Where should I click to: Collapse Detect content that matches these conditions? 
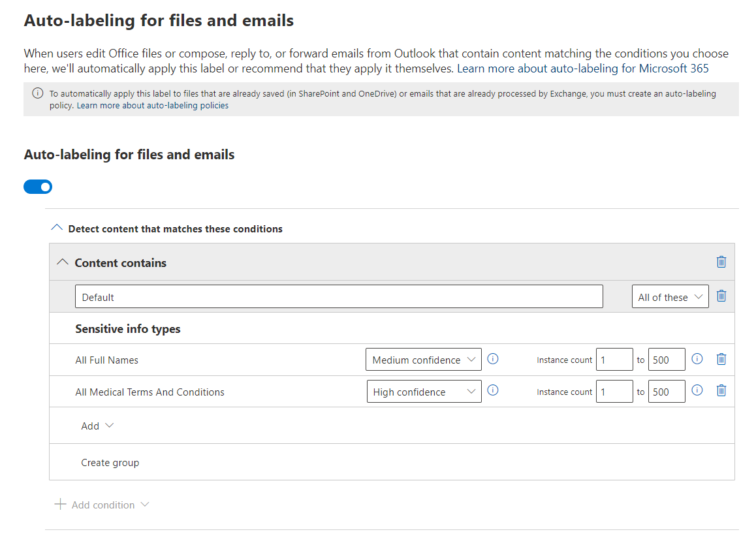(x=57, y=228)
